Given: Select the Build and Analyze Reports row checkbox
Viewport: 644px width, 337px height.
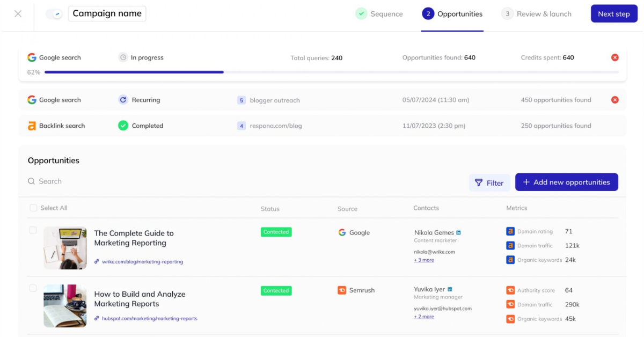Looking at the screenshot, I should coord(33,288).
